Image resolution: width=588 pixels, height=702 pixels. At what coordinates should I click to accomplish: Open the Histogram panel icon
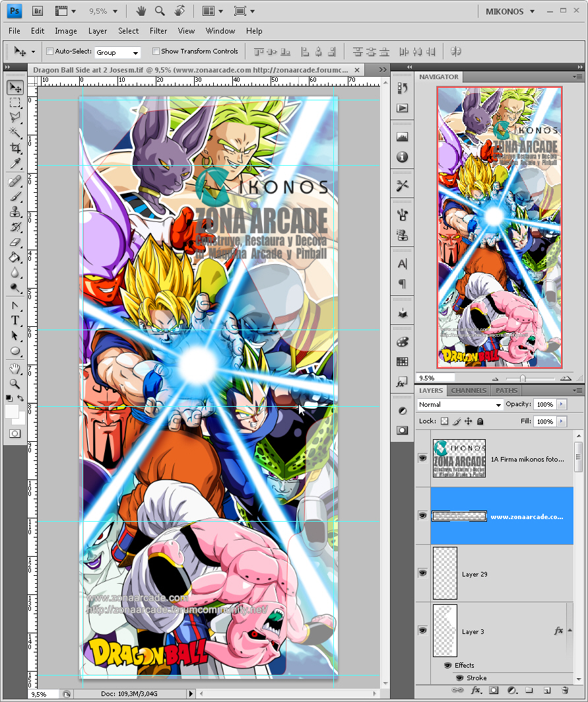[403, 137]
